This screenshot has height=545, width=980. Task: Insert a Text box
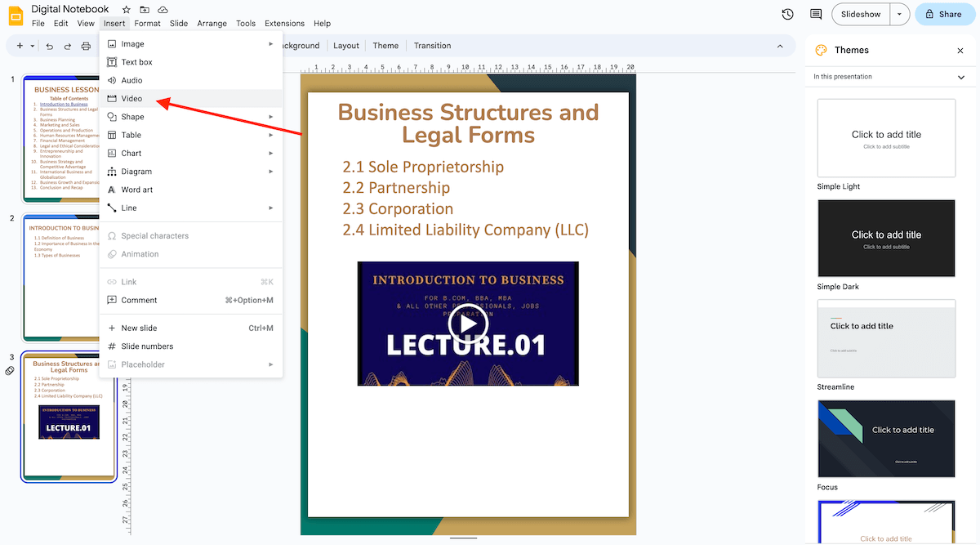(191, 62)
